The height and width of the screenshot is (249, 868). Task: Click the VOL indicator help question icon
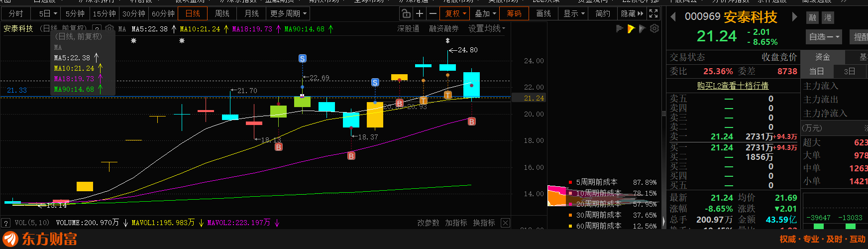[x=6, y=223]
